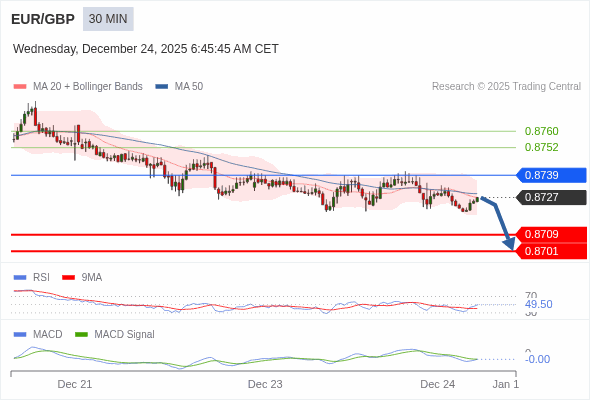Click the blue 0.8739 pivot price tag

point(551,175)
